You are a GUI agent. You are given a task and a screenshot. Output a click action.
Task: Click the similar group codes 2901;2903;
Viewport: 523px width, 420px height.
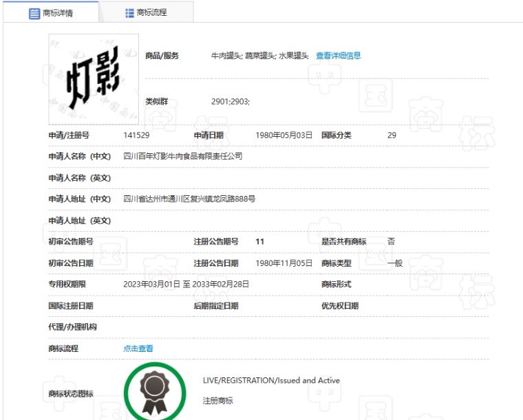click(231, 102)
